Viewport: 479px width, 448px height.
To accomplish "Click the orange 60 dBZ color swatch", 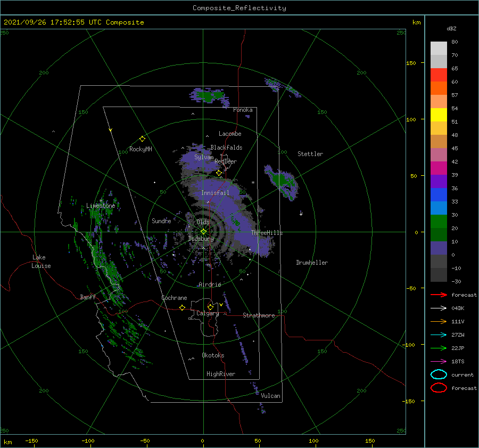I will click(x=439, y=88).
